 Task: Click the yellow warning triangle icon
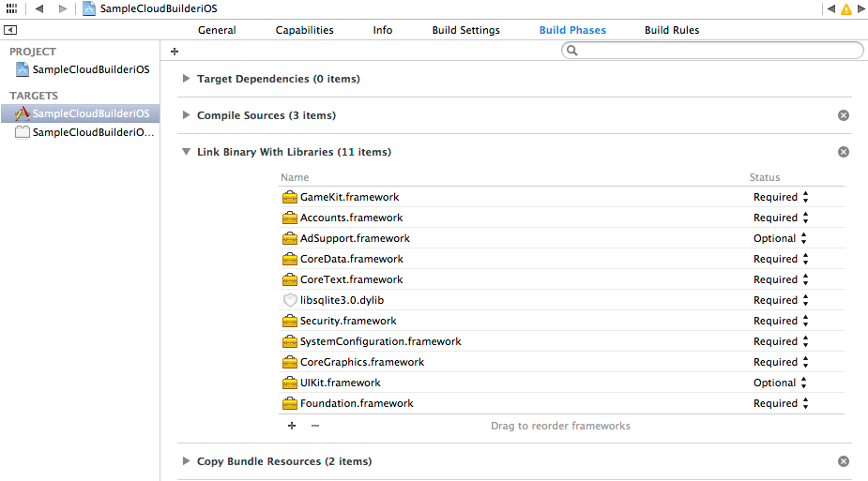(x=845, y=8)
